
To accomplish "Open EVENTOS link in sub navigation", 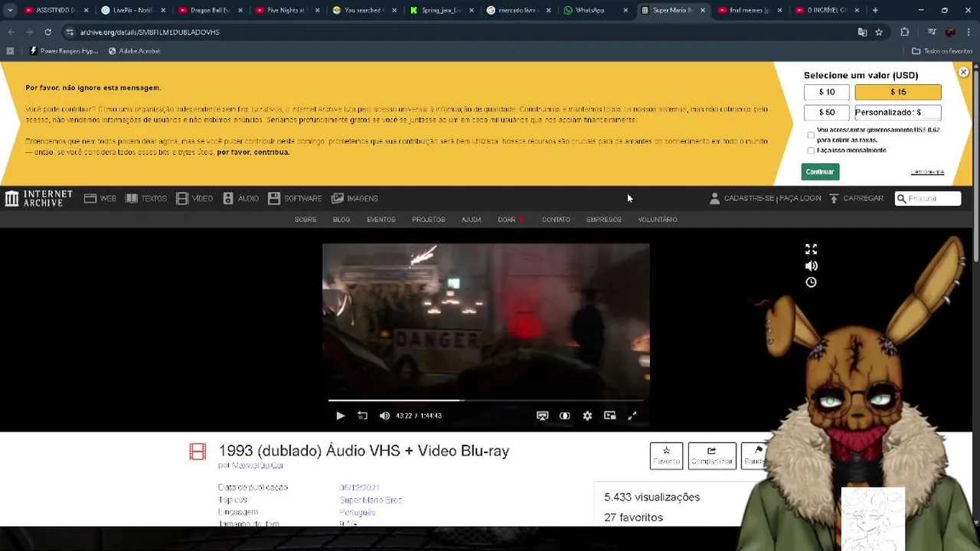I will (x=381, y=220).
